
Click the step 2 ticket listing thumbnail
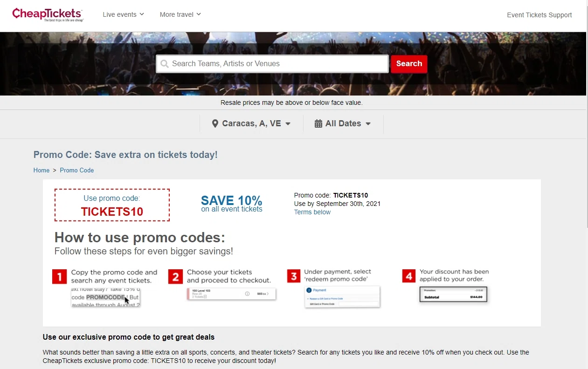pos(231,294)
